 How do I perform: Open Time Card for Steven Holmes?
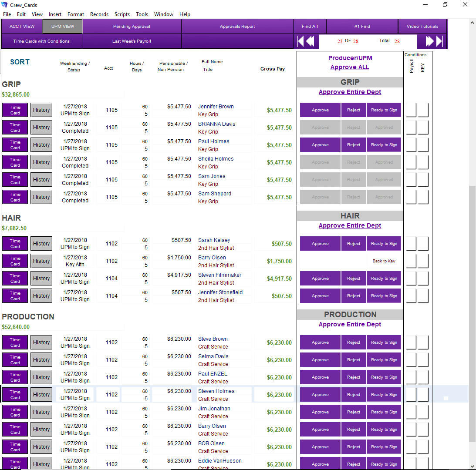pyautogui.click(x=15, y=395)
